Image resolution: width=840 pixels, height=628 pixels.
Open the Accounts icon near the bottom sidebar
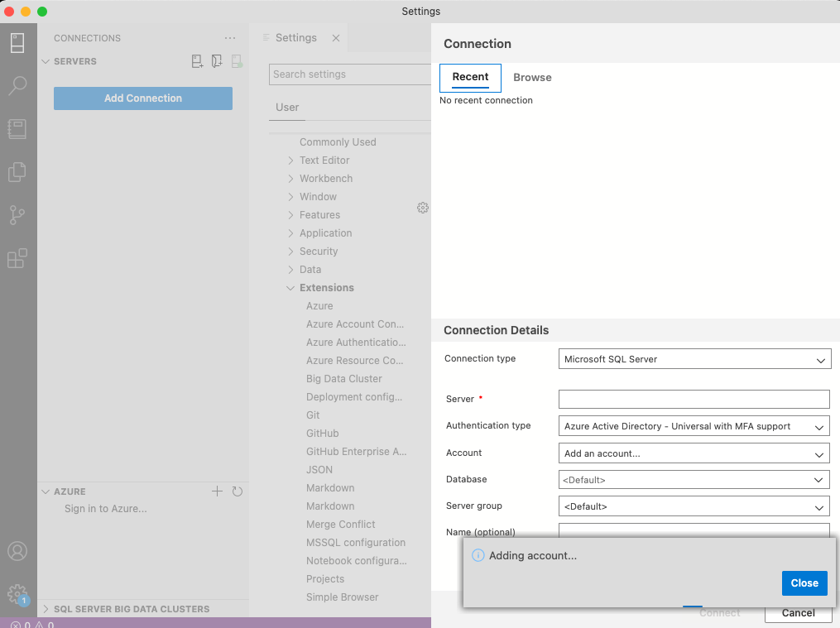pos(18,551)
